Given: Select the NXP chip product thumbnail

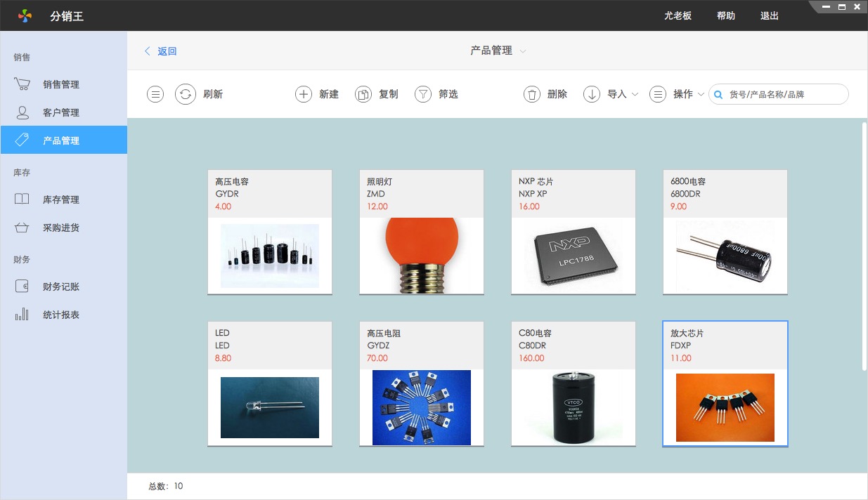Looking at the screenshot, I should [x=574, y=256].
